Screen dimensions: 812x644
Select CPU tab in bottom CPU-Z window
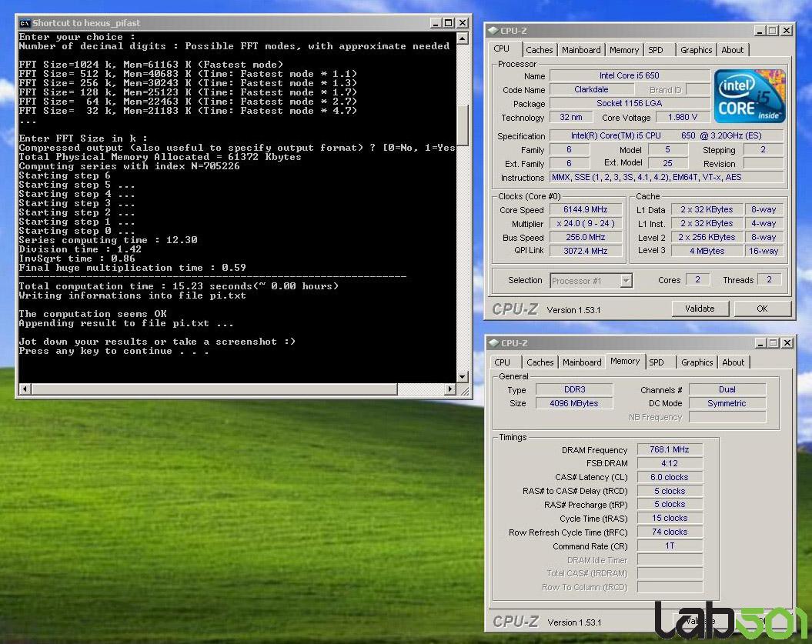503,362
